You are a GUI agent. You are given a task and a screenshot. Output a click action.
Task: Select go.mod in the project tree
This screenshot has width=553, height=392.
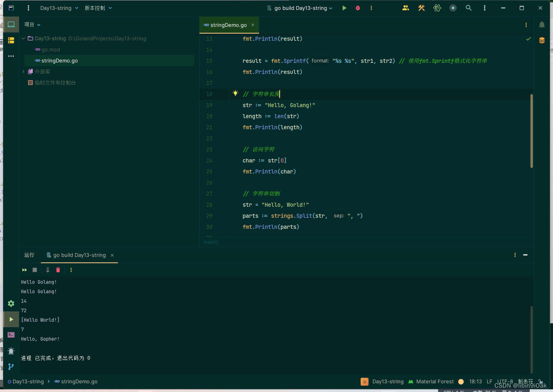(51, 49)
